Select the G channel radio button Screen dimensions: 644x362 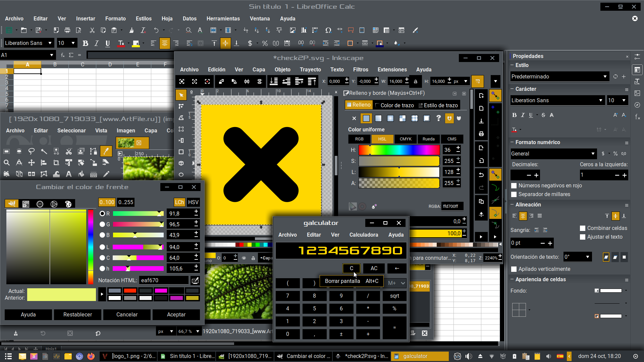pos(102,224)
